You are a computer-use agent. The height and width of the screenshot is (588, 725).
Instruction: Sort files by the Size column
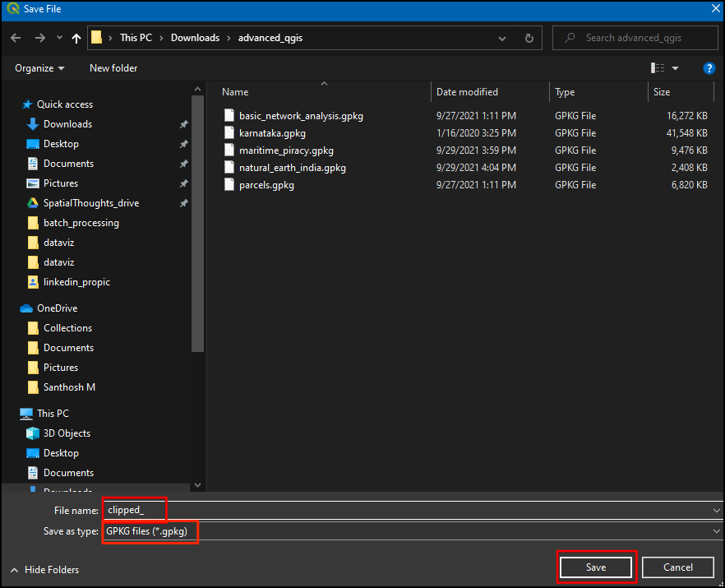click(x=661, y=92)
